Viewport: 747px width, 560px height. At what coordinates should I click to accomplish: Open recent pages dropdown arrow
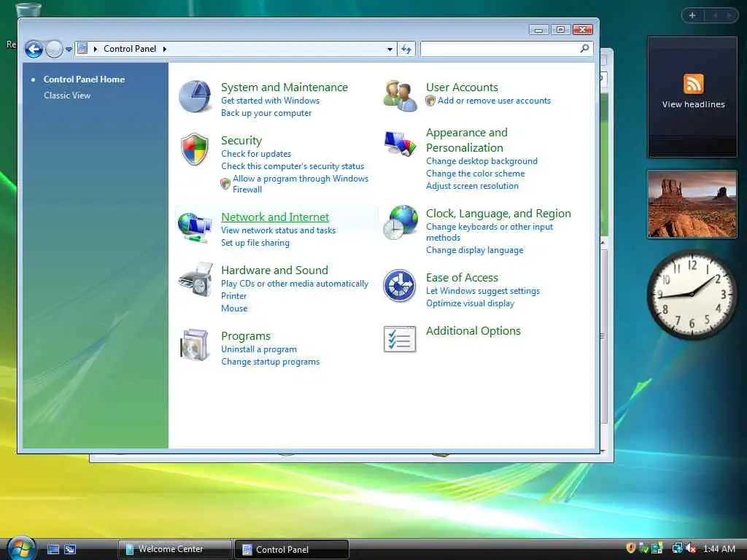tap(69, 49)
